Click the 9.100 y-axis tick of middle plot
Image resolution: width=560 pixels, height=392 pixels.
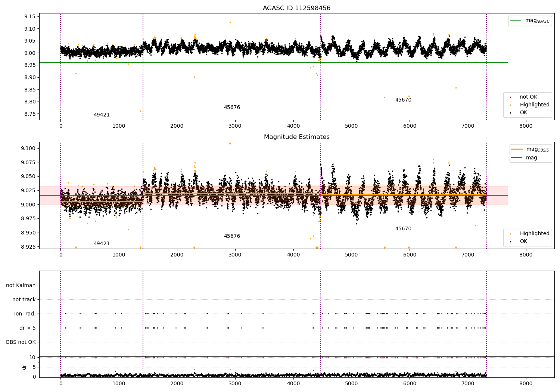click(x=28, y=149)
